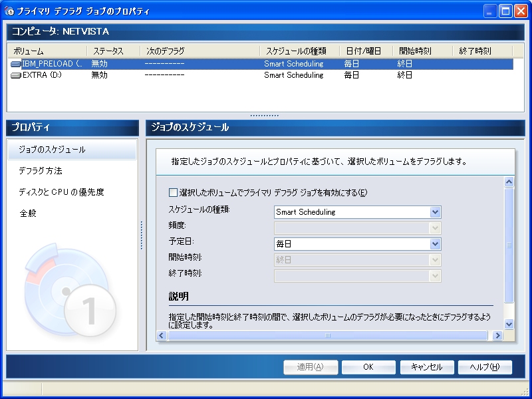Click the IBM_PRELOAD volume drive icon
The width and height of the screenshot is (532, 399).
pos(16,64)
